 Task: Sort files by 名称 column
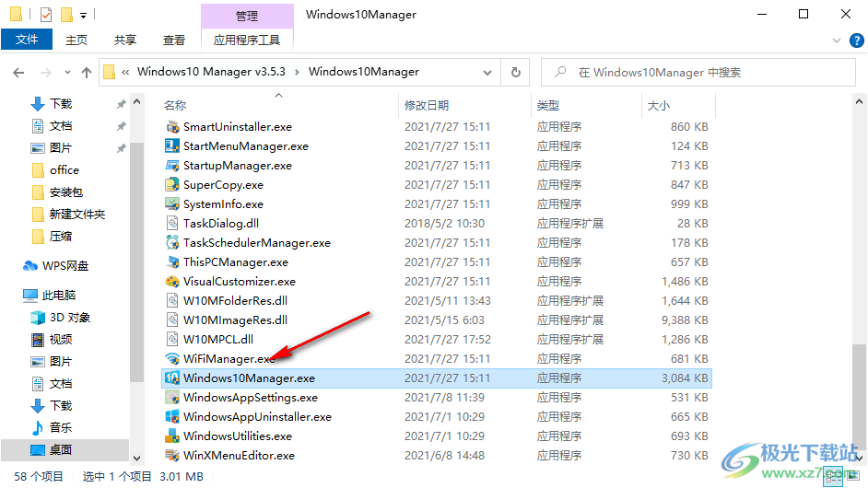(175, 105)
